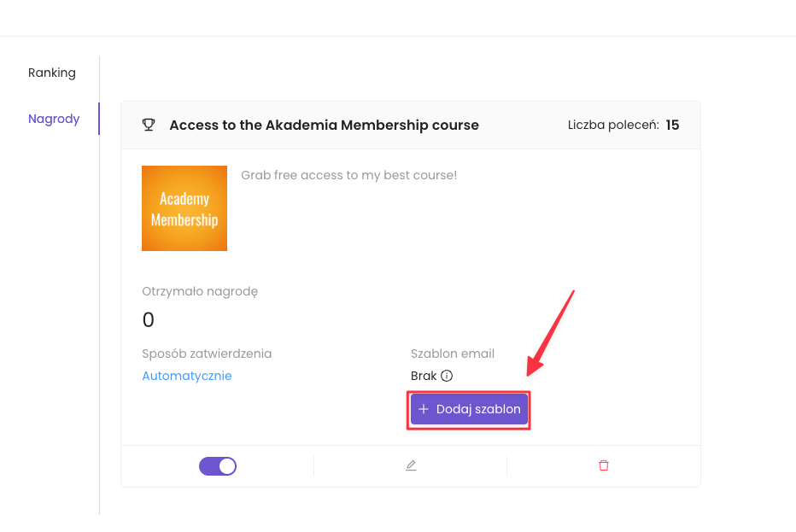Click the Otrzymało nagrodę label
This screenshot has height=532, width=796.
pos(200,291)
